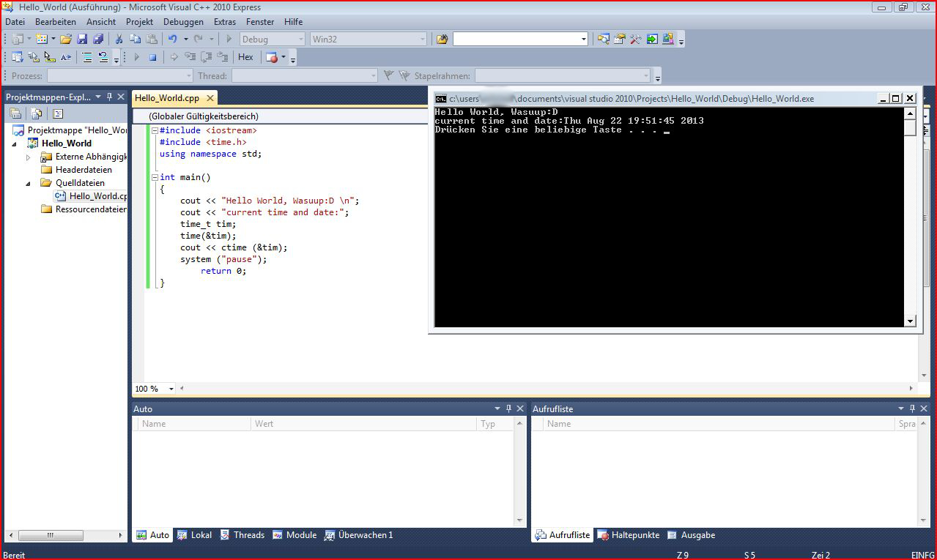The image size is (937, 560).
Task: Click the Open File folder icon
Action: 66,39
